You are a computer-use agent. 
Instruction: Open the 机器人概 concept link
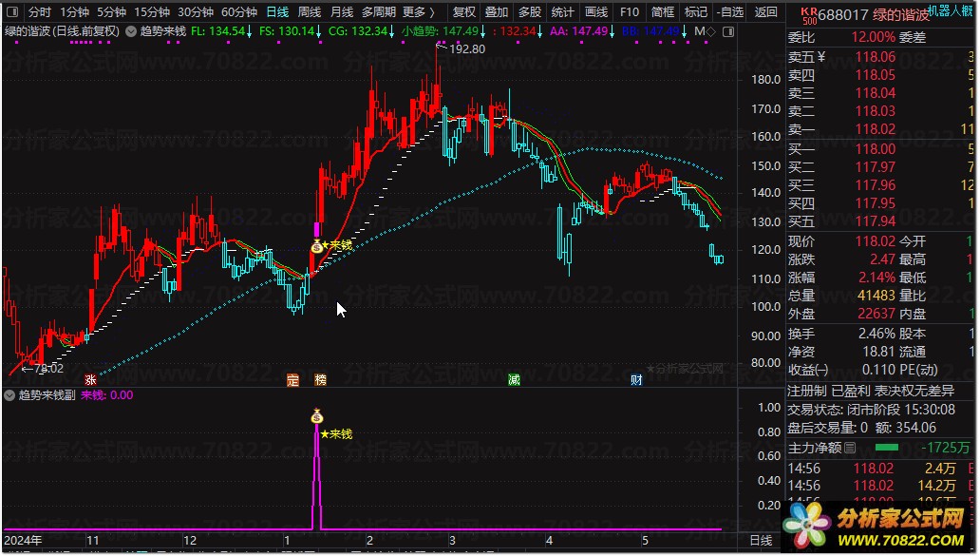click(x=950, y=10)
